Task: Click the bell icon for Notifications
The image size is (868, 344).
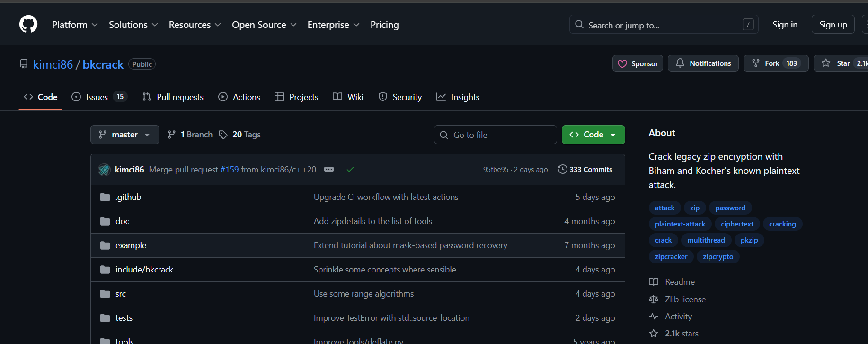Action: [x=680, y=63]
